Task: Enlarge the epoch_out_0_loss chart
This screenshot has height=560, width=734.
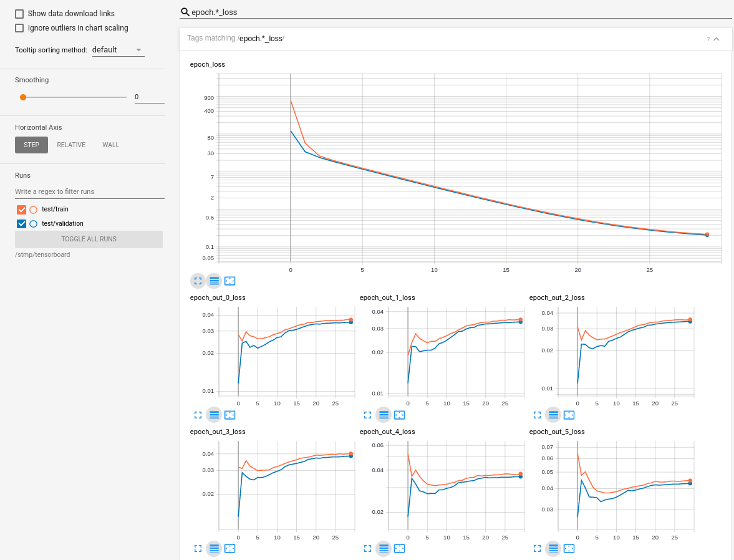Action: 198,415
